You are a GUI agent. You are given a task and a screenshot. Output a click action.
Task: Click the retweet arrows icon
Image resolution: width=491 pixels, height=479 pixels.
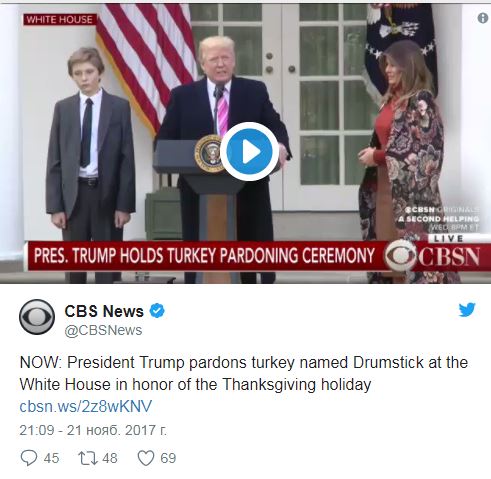pos(88,458)
